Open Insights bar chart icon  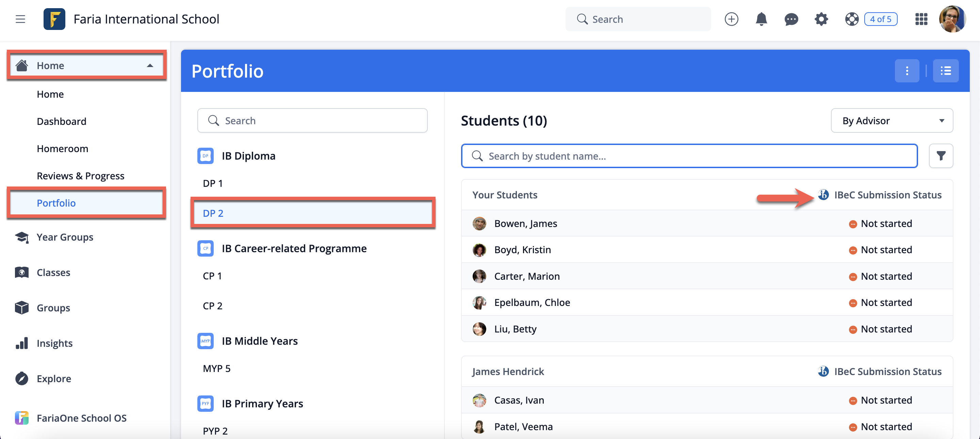[22, 343]
